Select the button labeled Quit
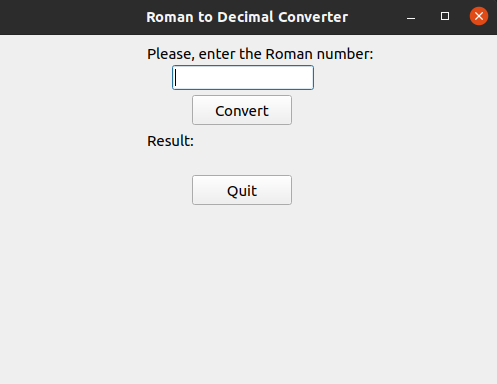Screen dimensions: 497x384 [x=242, y=190]
